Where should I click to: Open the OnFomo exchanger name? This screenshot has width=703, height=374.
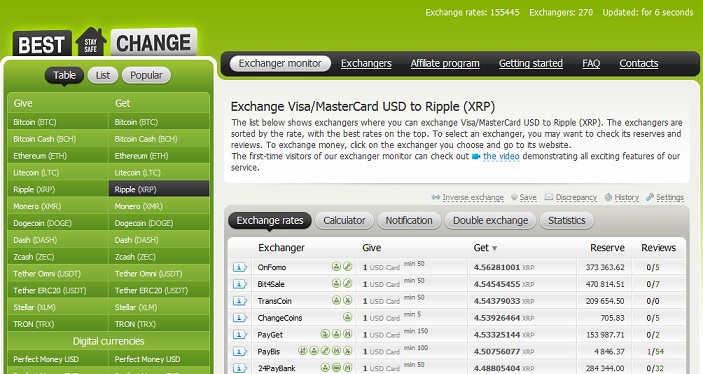[x=272, y=267]
